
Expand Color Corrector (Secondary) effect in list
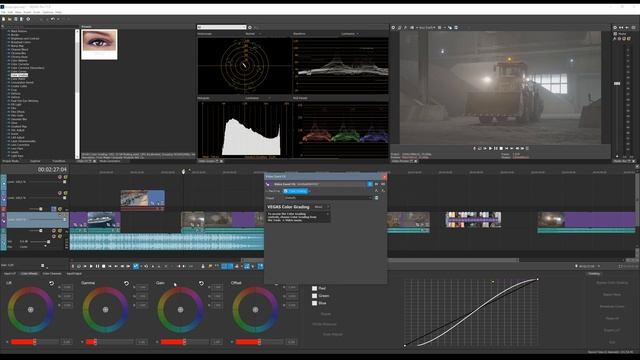tap(9, 68)
